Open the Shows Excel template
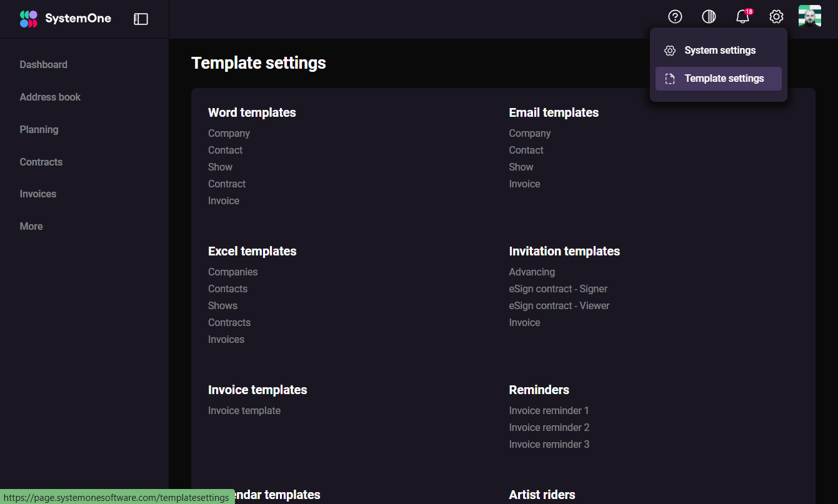 (x=222, y=305)
